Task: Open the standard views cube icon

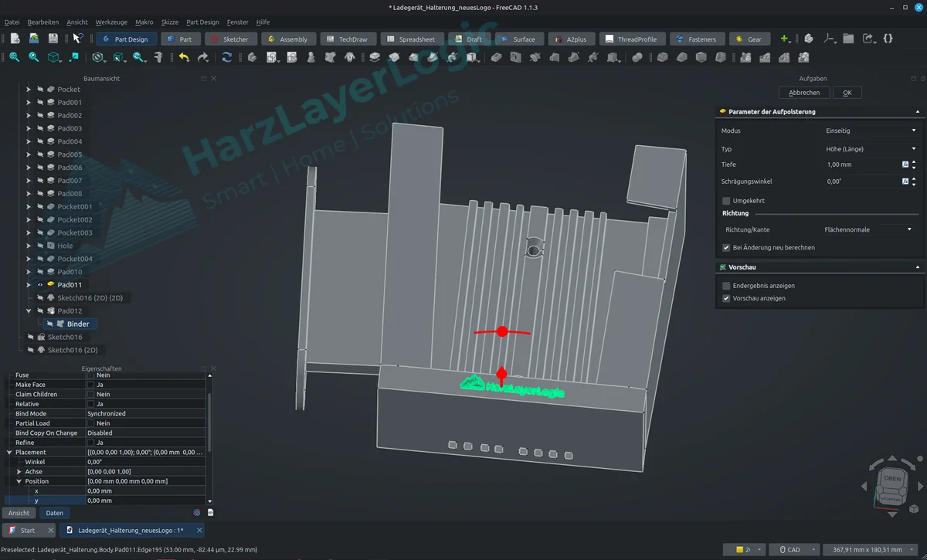Action: (x=54, y=57)
